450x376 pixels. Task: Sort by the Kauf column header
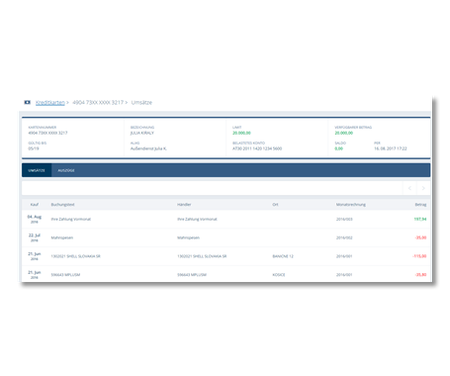tap(34, 205)
